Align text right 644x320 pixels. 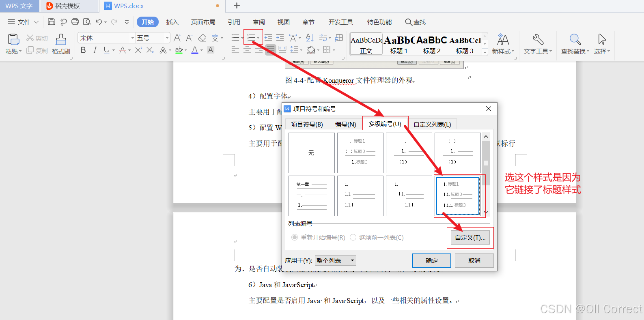coord(259,50)
